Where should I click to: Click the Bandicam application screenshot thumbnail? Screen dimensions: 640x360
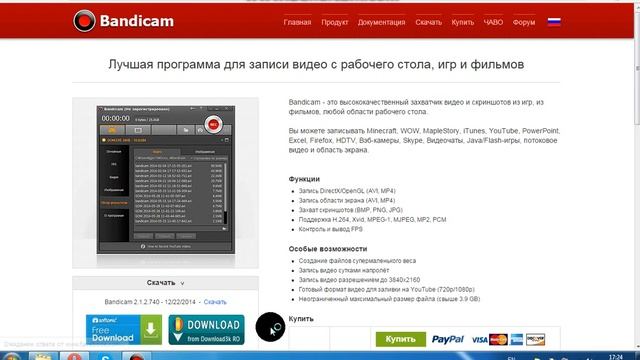pyautogui.click(x=166, y=180)
